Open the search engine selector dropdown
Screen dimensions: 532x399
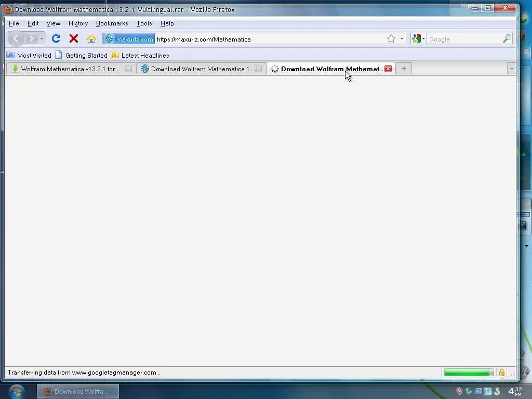pos(418,38)
